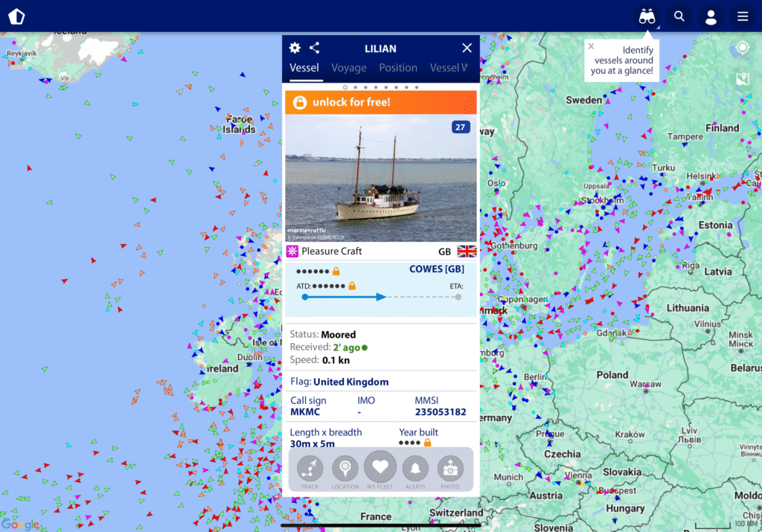Viewport: 762px width, 532px height.
Task: Switch to the Position tab
Action: [398, 68]
